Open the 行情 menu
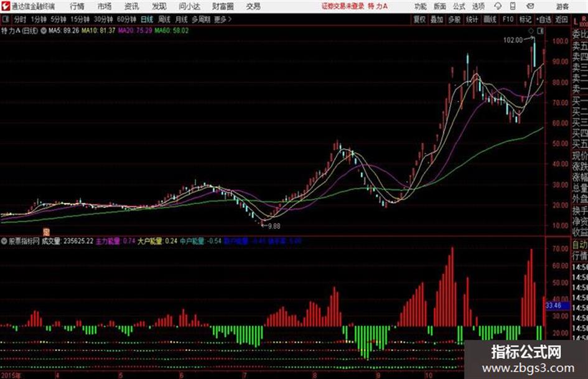This screenshot has width=588, height=379. (77, 6)
